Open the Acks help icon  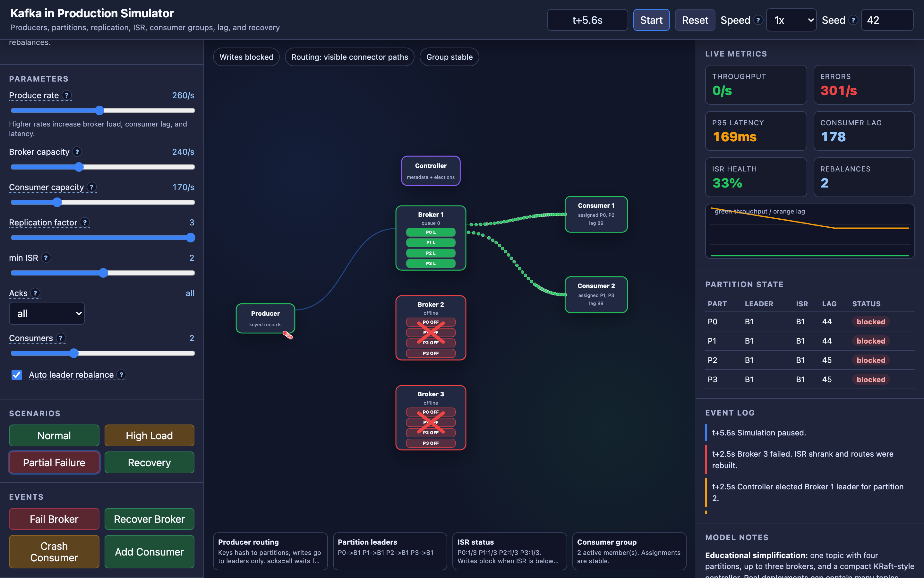35,293
